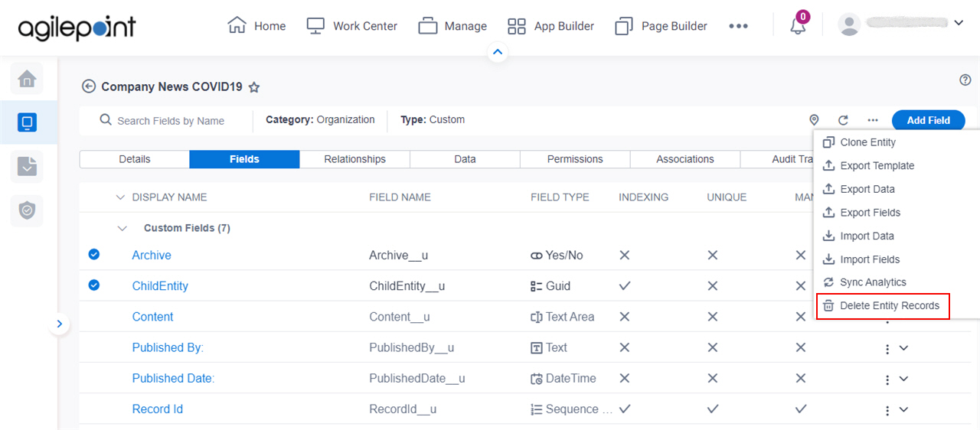This screenshot has height=430, width=980.
Task: Click the refresh icon near Add Field
Action: pos(843,120)
